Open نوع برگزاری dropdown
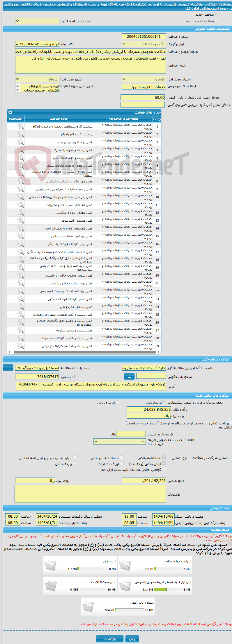232x644 pixels. pos(144,44)
